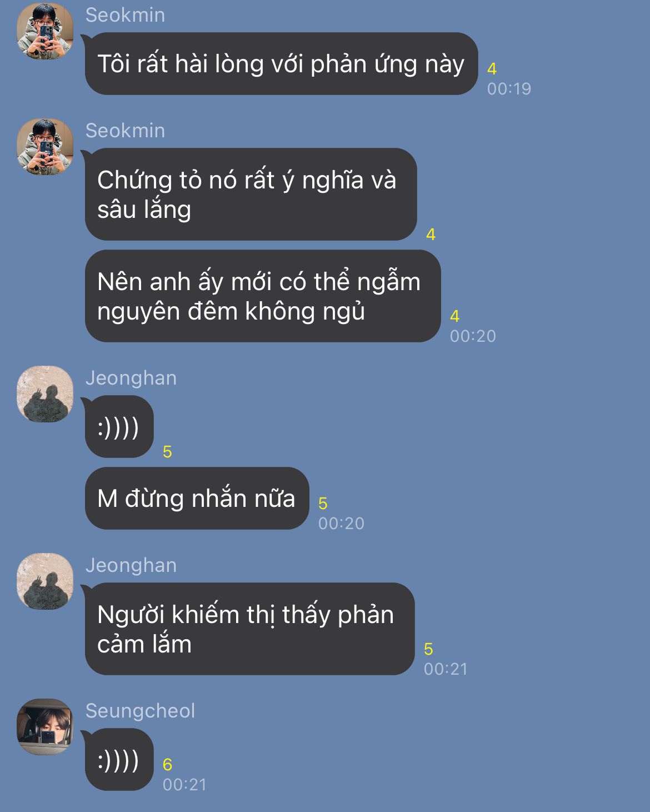Screen dimensions: 650x812
Task: Tap Jeonghan's avatar beside 'Người khiếm thị' message
Action: click(45, 581)
